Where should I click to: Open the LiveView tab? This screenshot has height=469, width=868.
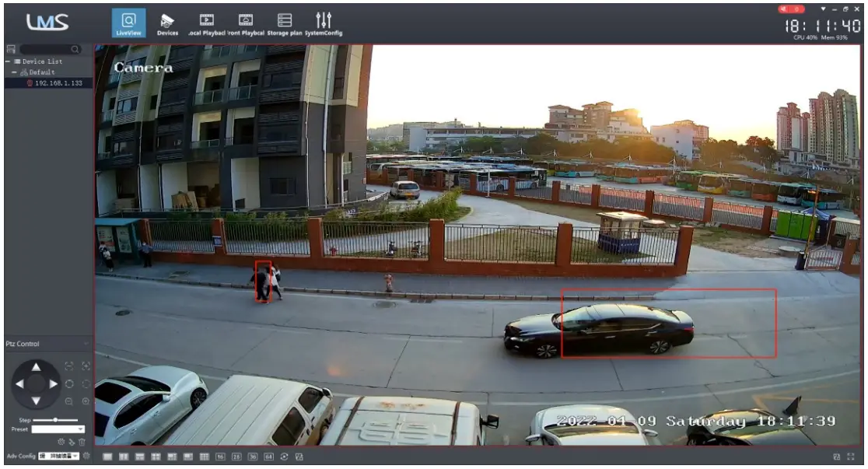pos(128,23)
